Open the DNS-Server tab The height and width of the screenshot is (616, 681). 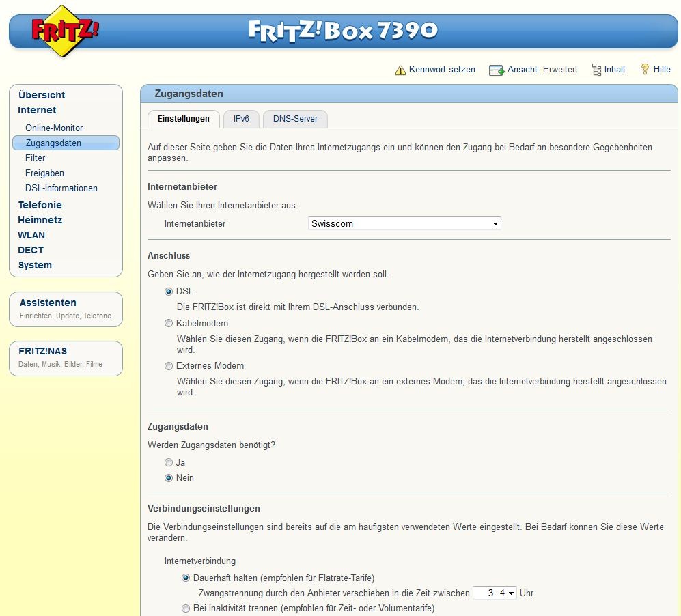point(295,117)
